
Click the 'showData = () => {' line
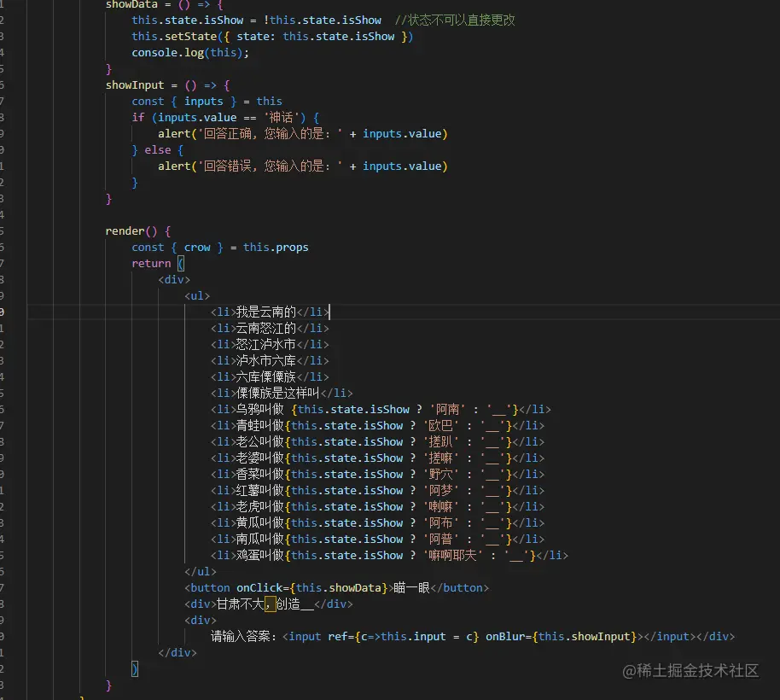pyautogui.click(x=164, y=4)
